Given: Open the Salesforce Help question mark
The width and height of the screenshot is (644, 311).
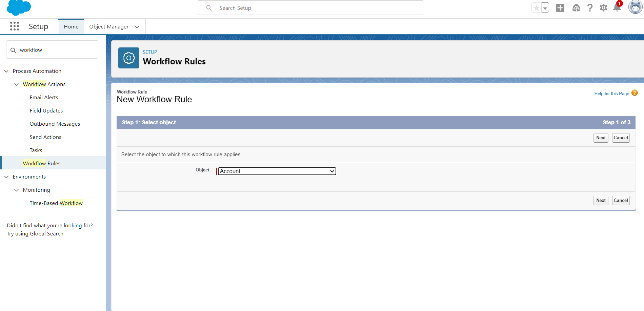Looking at the screenshot, I should click(x=590, y=8).
